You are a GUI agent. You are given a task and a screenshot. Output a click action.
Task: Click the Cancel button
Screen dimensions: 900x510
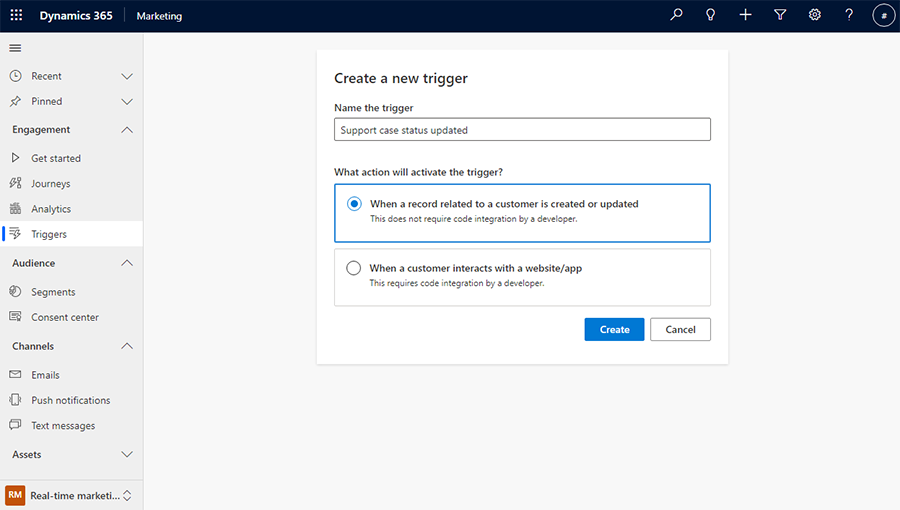pyautogui.click(x=680, y=330)
